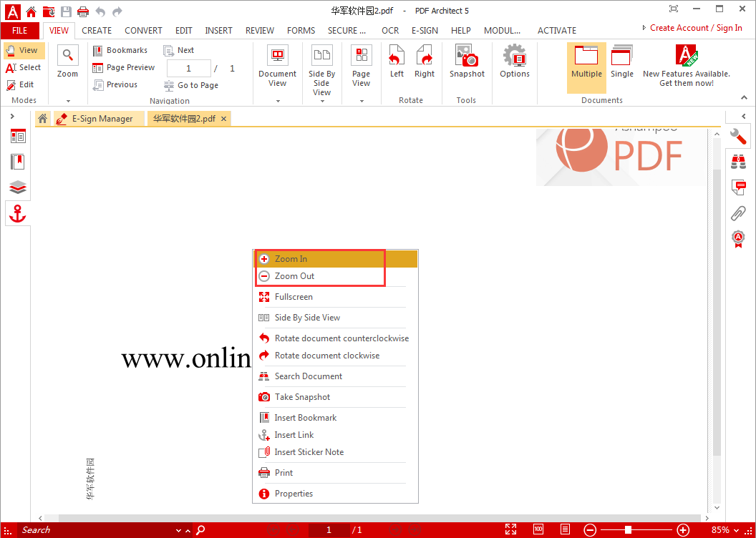Image resolution: width=756 pixels, height=538 pixels.
Task: Open the page thumbnails panel in left sidebar
Action: click(18, 137)
